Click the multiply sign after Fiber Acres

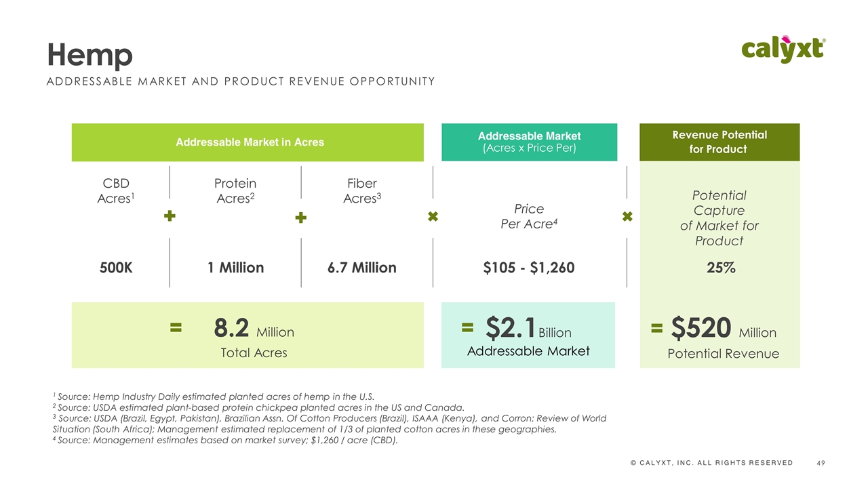pyautogui.click(x=433, y=217)
